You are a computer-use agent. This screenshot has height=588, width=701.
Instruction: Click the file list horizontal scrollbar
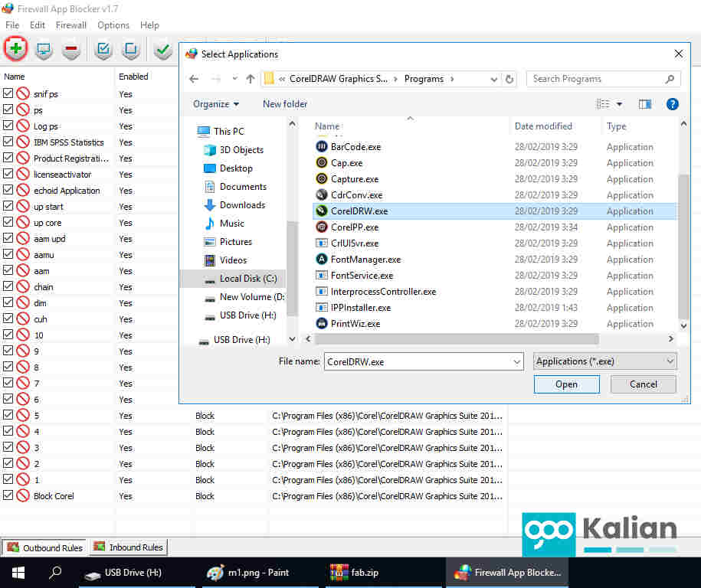[x=456, y=338]
